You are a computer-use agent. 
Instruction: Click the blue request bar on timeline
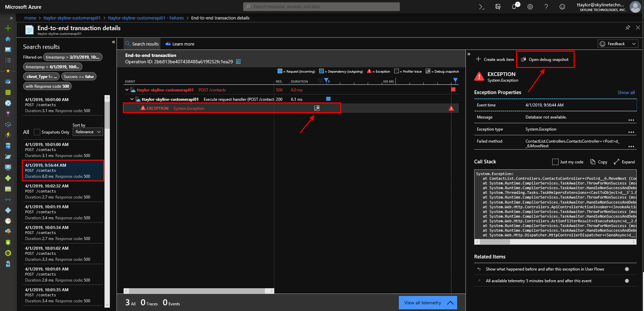328,99
